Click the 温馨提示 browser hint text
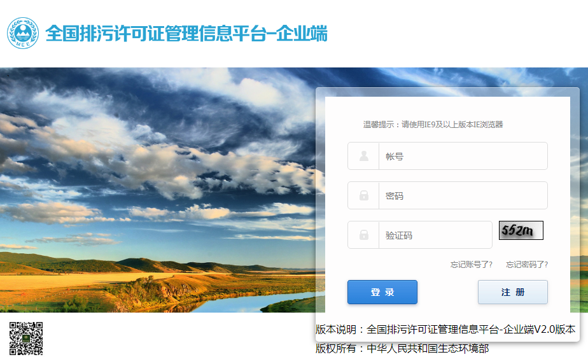The height and width of the screenshot is (364, 588). coord(433,125)
